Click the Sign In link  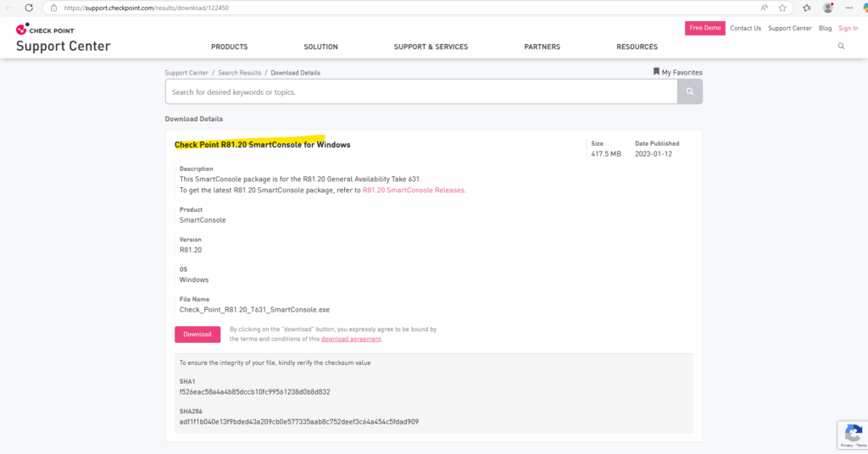pyautogui.click(x=848, y=28)
